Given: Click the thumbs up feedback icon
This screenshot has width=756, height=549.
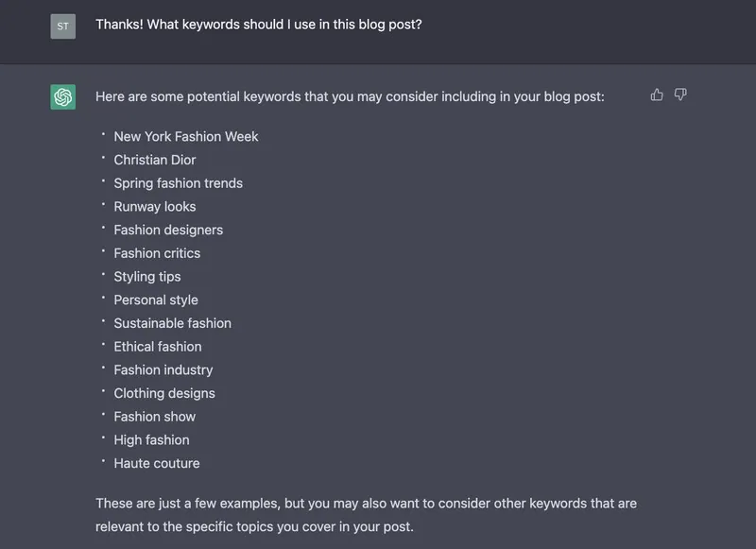Looking at the screenshot, I should [657, 94].
